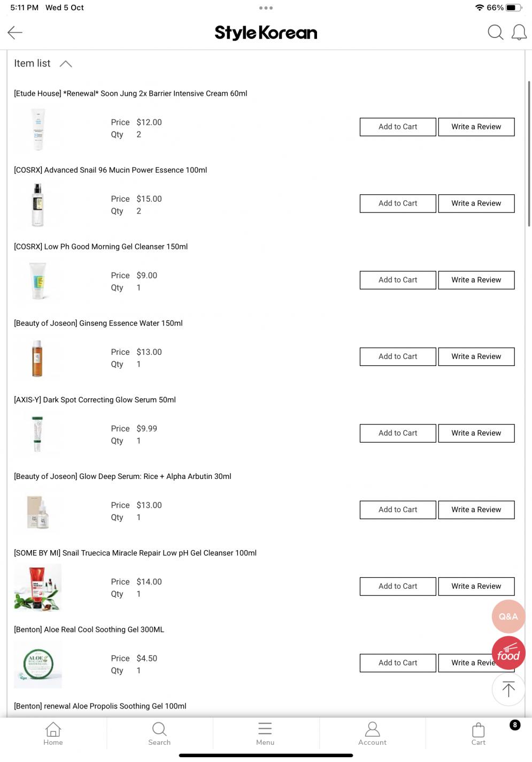
Task: Write a review for AXIS-Y Glow Serum
Action: [x=476, y=433]
